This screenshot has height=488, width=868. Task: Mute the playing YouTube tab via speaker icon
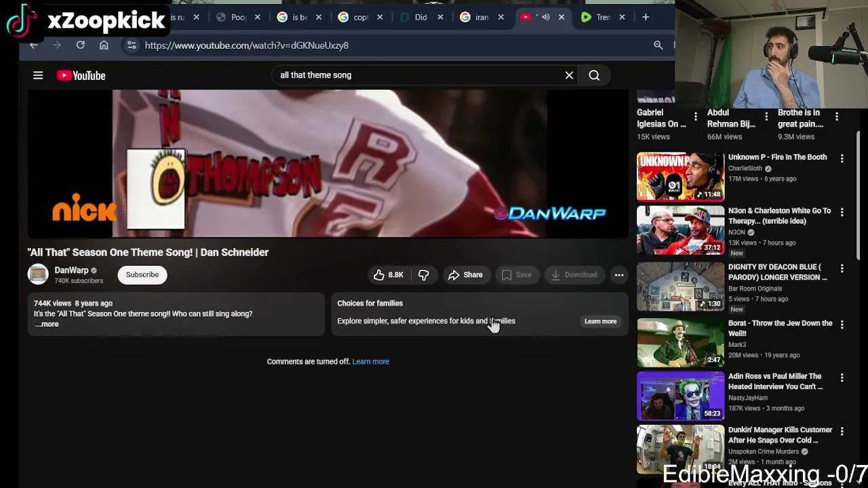545,17
